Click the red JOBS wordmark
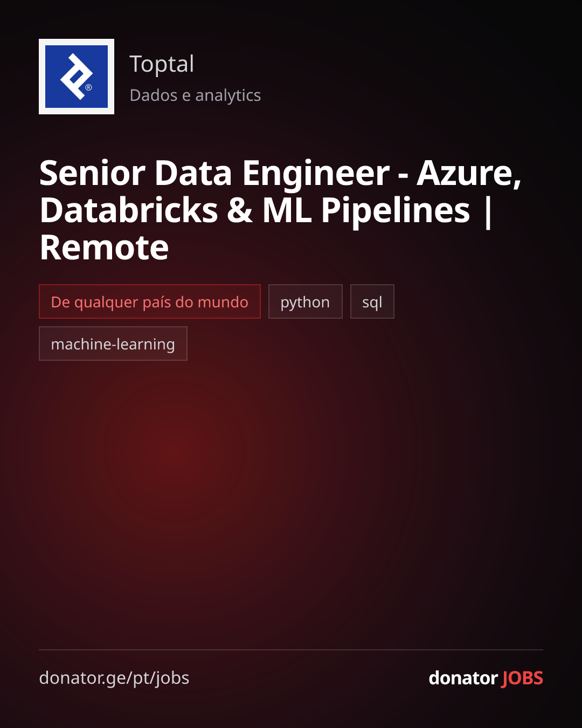This screenshot has width=582, height=728. click(522, 678)
